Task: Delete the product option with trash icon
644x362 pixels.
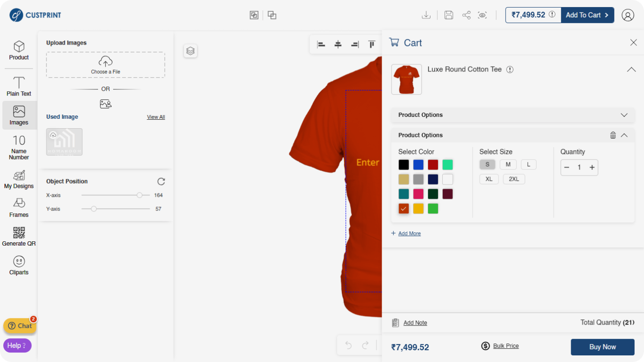Action: click(x=613, y=135)
